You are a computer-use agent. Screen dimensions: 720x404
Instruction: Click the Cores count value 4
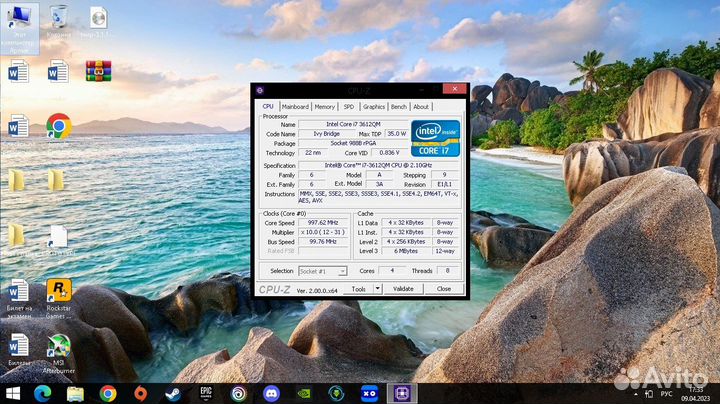click(392, 271)
